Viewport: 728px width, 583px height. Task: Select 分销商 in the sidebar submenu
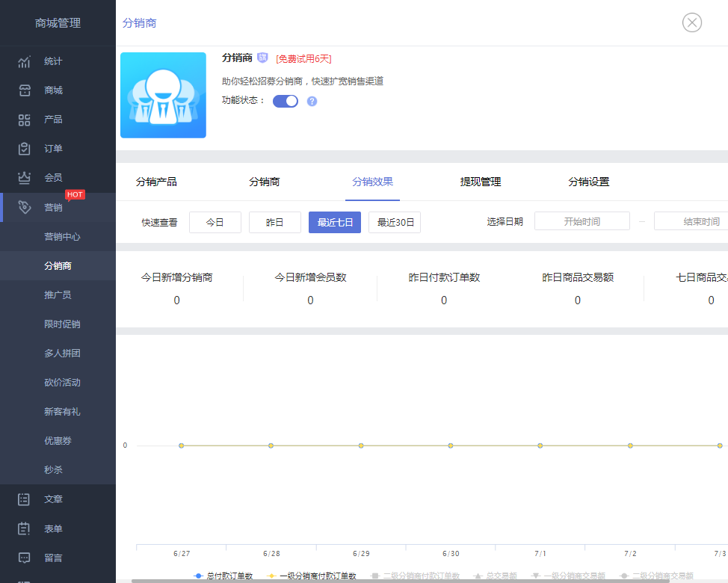(58, 266)
